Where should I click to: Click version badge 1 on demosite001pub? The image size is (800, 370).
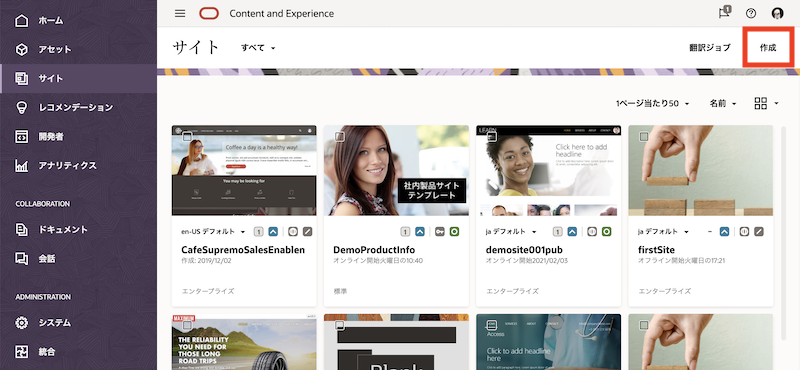(558, 232)
